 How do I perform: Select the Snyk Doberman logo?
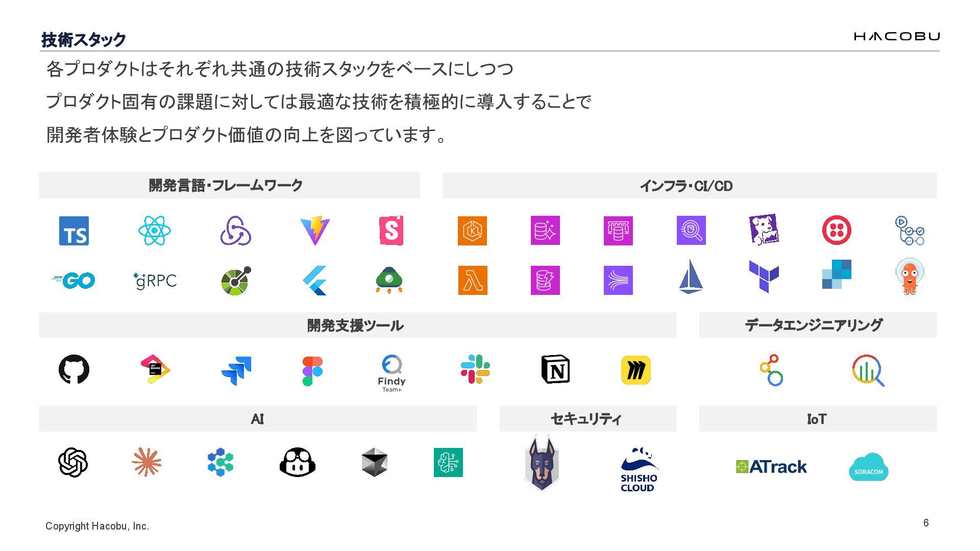(542, 463)
